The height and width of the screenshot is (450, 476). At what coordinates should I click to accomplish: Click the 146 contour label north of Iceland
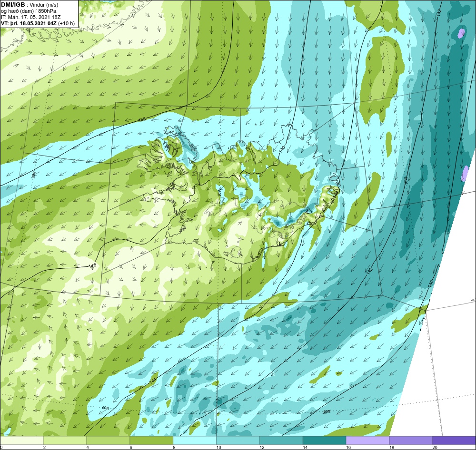282,149
